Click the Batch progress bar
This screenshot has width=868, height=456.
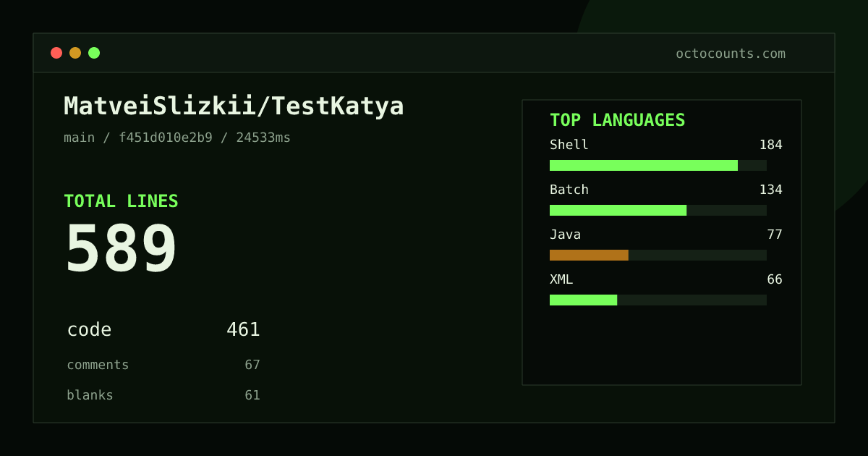tap(658, 210)
